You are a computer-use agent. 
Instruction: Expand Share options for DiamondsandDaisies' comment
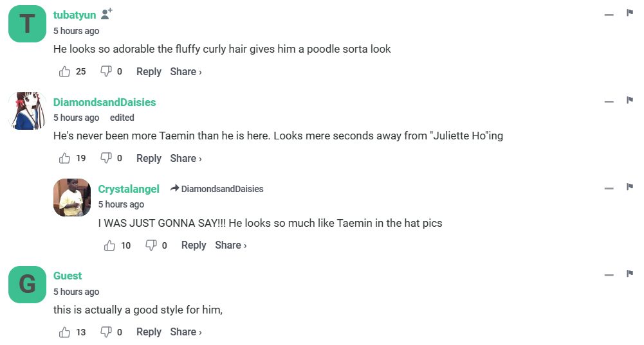coord(186,159)
